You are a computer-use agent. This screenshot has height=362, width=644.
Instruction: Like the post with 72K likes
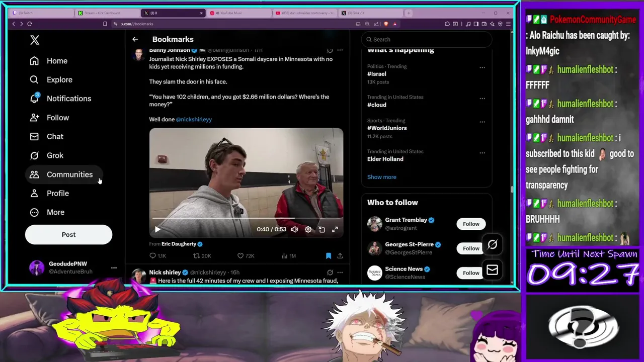246,256
